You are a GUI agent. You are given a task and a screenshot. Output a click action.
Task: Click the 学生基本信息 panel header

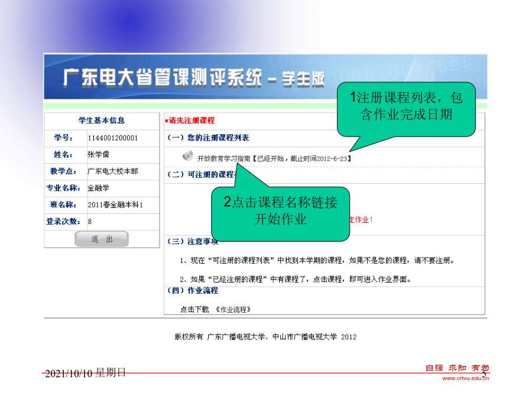coord(102,121)
